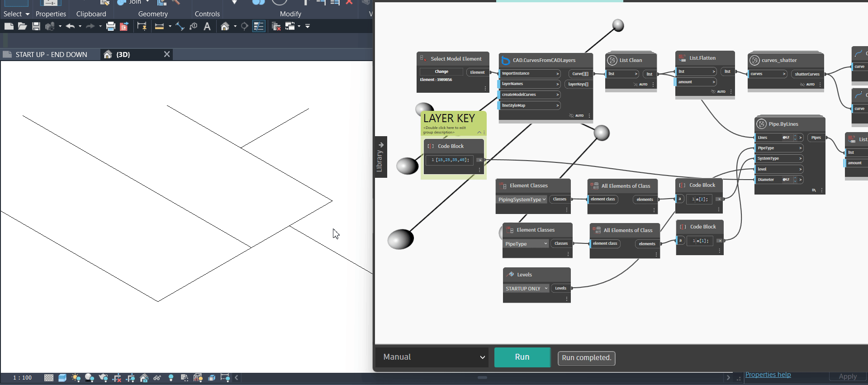Open the Default 3D View house icon
Viewport: 868px width, 385px height.
(225, 26)
